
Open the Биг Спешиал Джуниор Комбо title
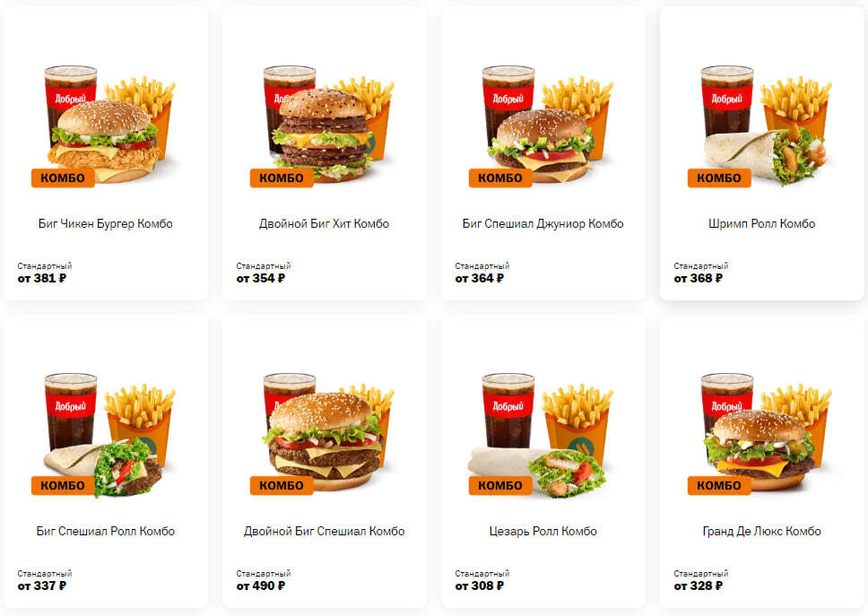tap(543, 223)
